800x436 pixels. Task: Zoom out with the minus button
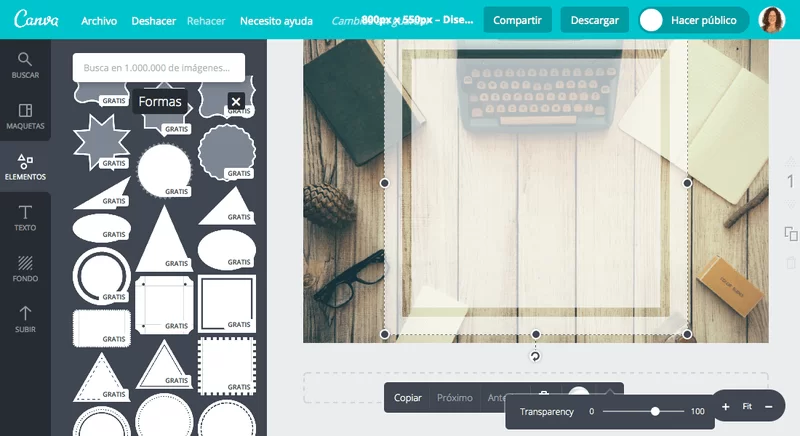(x=768, y=406)
